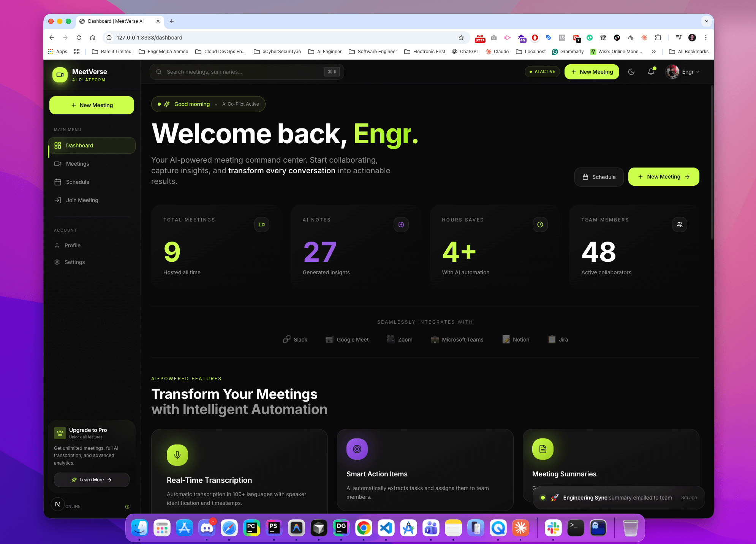The height and width of the screenshot is (544, 756).
Task: Click Learn More in Upgrade to Pro
Action: point(92,480)
